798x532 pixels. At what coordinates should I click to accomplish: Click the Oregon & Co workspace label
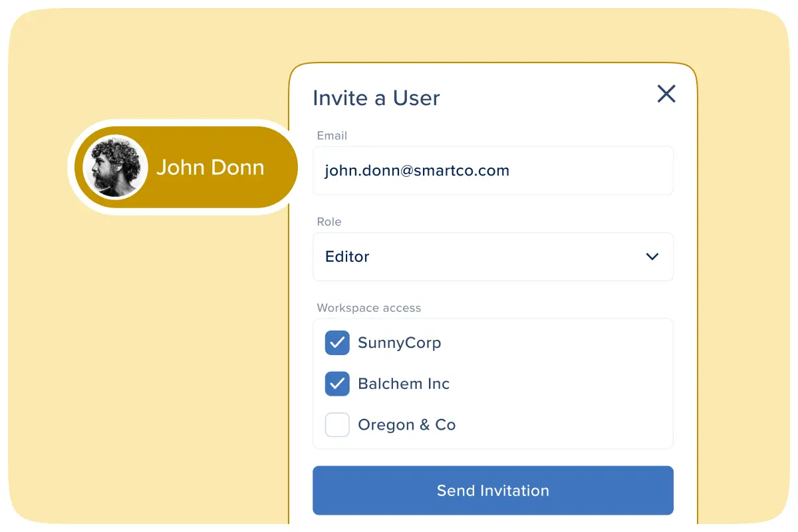point(406,425)
